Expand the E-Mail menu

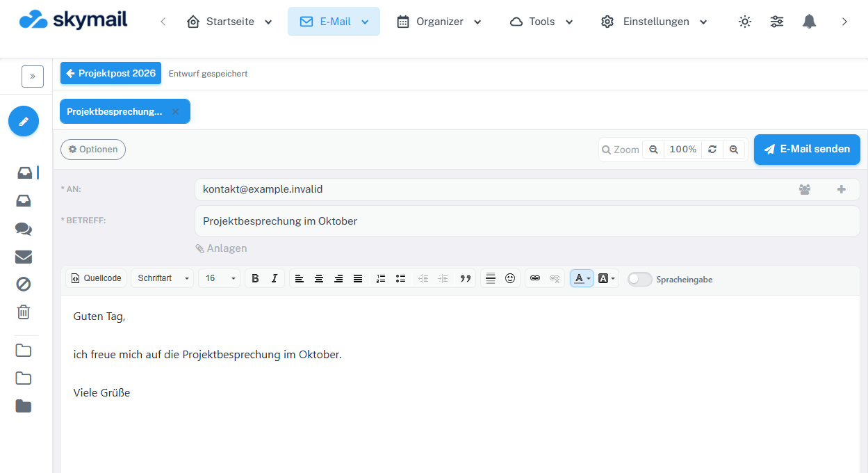(334, 22)
